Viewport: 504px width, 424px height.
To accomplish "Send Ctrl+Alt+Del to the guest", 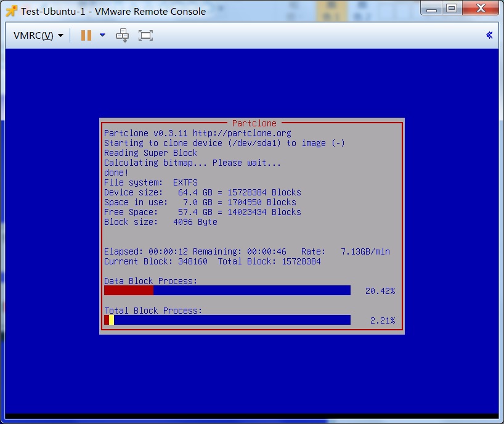I will click(123, 36).
